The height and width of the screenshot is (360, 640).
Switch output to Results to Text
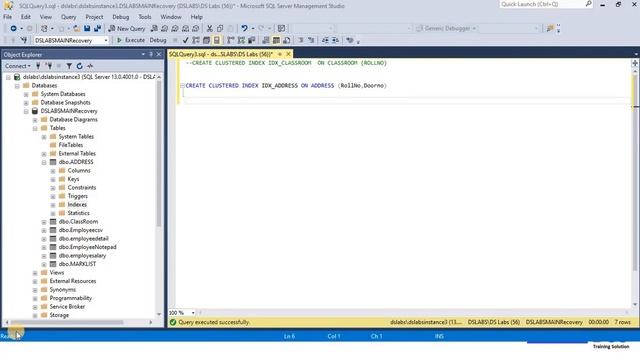[266, 40]
